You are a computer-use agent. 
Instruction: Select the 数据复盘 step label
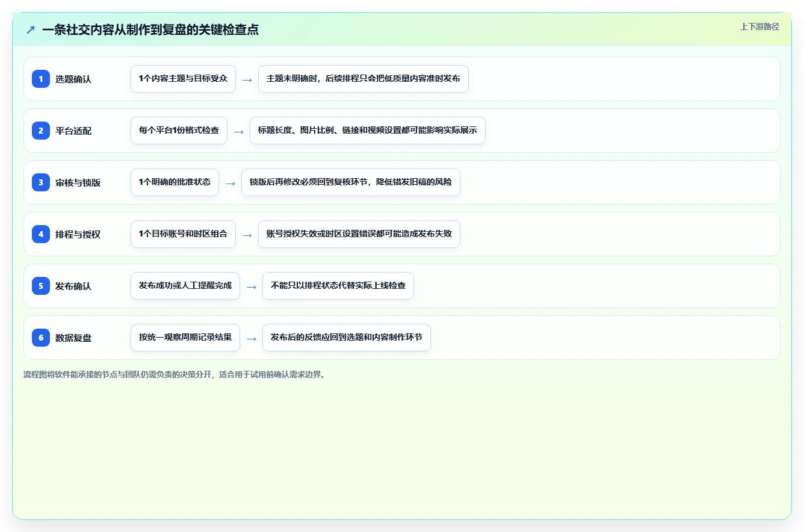tap(73, 338)
